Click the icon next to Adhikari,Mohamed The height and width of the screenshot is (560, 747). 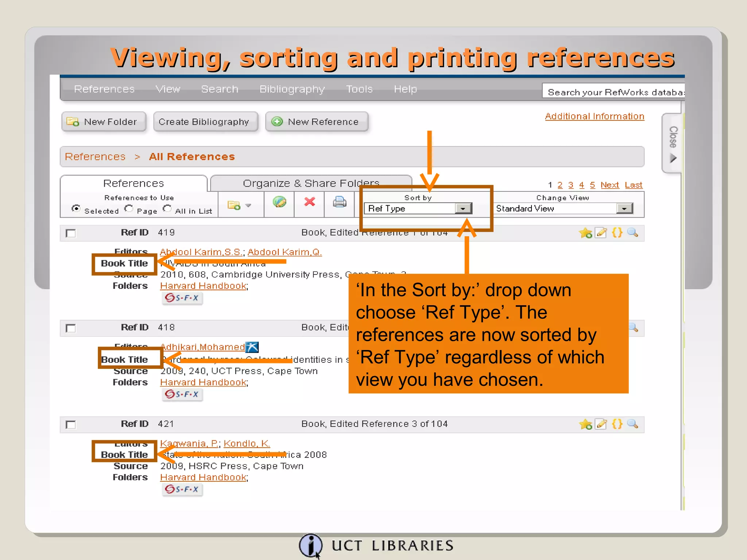252,347
